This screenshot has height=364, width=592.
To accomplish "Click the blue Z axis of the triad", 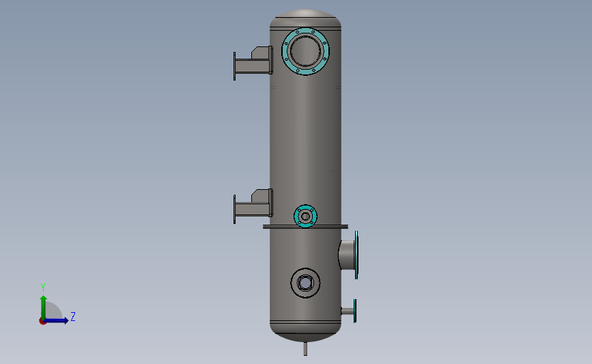I will coord(57,320).
